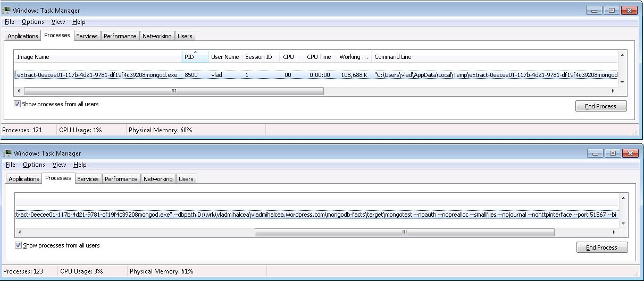Open View menu in bottom Task Manager

pyautogui.click(x=59, y=165)
